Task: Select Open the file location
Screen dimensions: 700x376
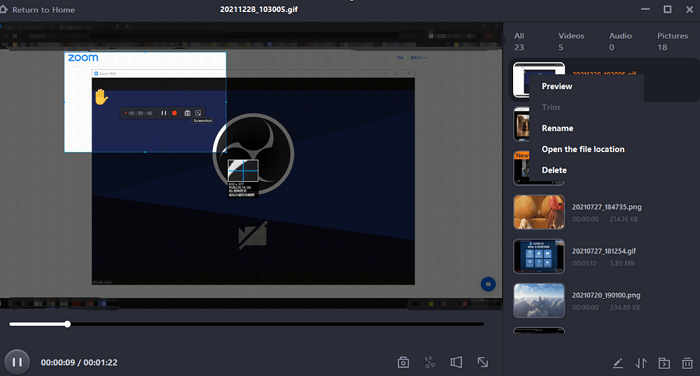Action: [x=583, y=149]
